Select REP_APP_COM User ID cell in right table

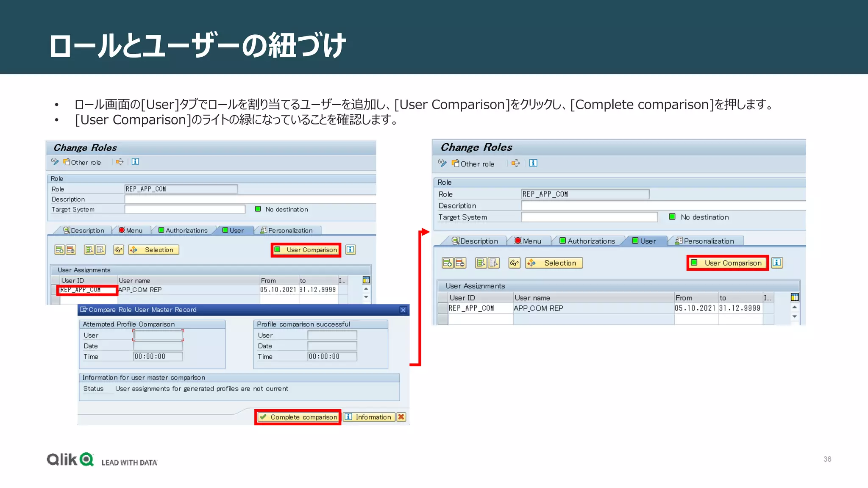481,308
